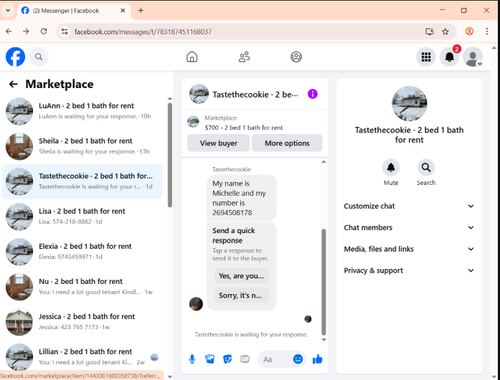Open the LuAnn conversation

tap(82, 111)
